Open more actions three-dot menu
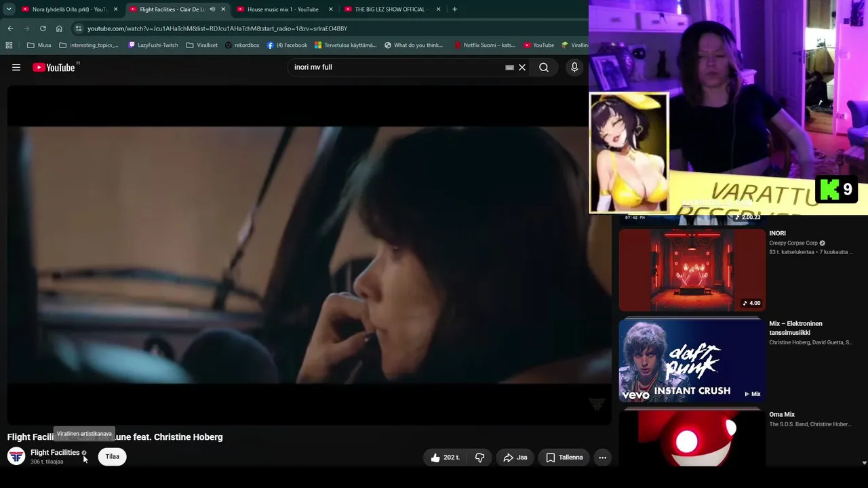Viewport: 868px width, 488px height. click(602, 457)
